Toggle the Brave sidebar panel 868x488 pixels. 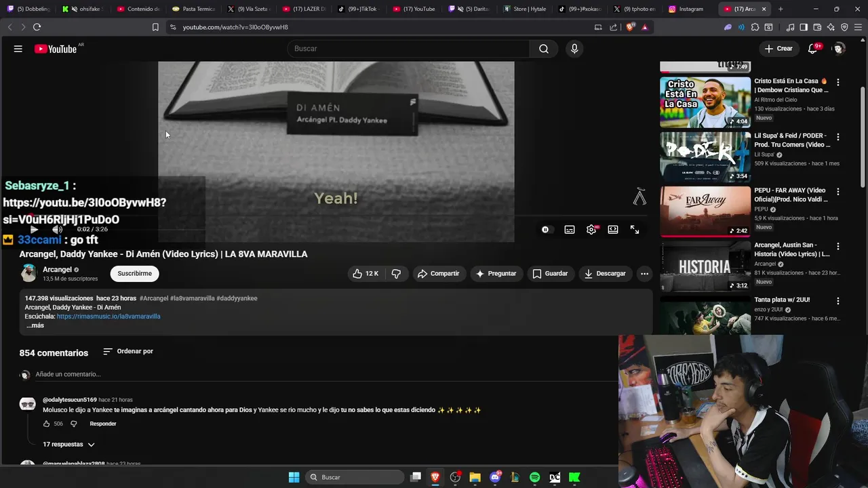pyautogui.click(x=804, y=27)
